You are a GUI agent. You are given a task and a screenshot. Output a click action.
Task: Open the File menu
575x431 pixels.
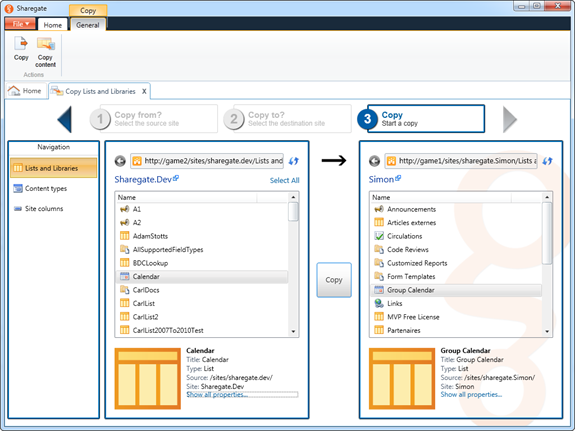click(20, 24)
